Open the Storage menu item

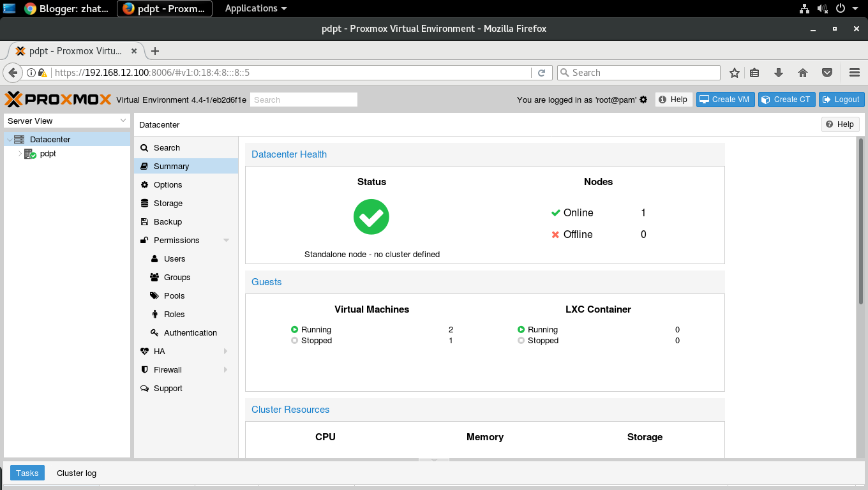186,204
